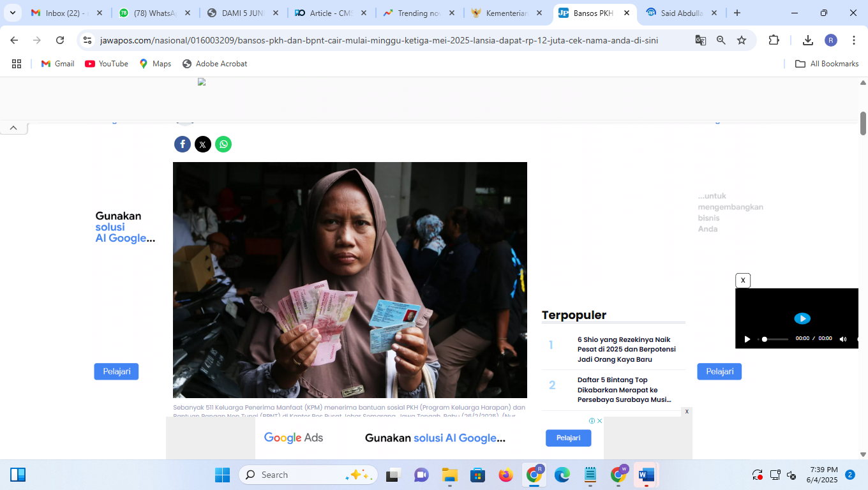Switch to the Said Abdulla tab
The width and height of the screenshot is (868, 490).
click(x=679, y=12)
